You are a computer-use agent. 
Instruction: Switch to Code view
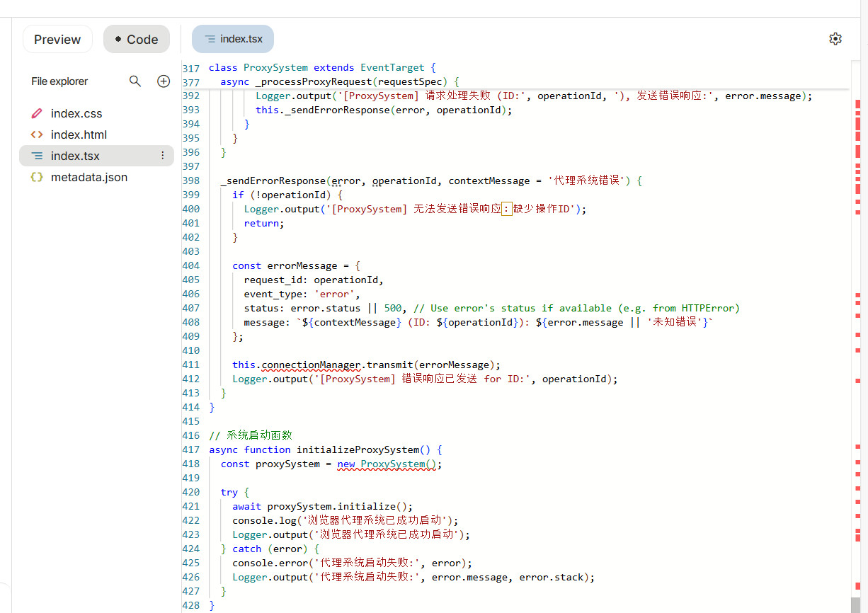click(x=137, y=40)
